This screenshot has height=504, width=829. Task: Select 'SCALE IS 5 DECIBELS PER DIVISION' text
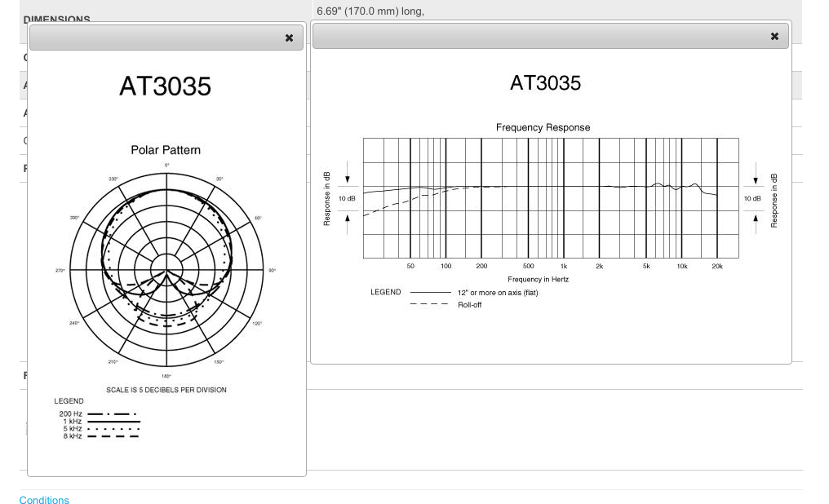[x=166, y=390]
